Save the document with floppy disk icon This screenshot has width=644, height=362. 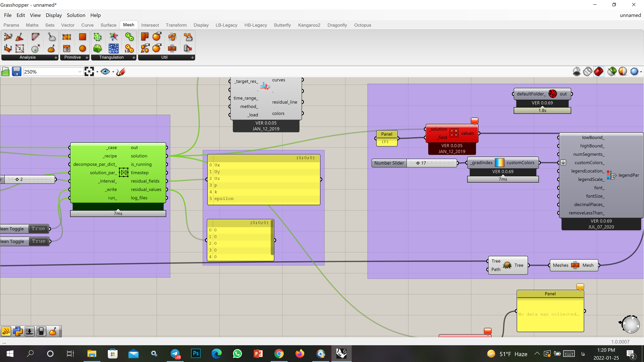click(17, 72)
